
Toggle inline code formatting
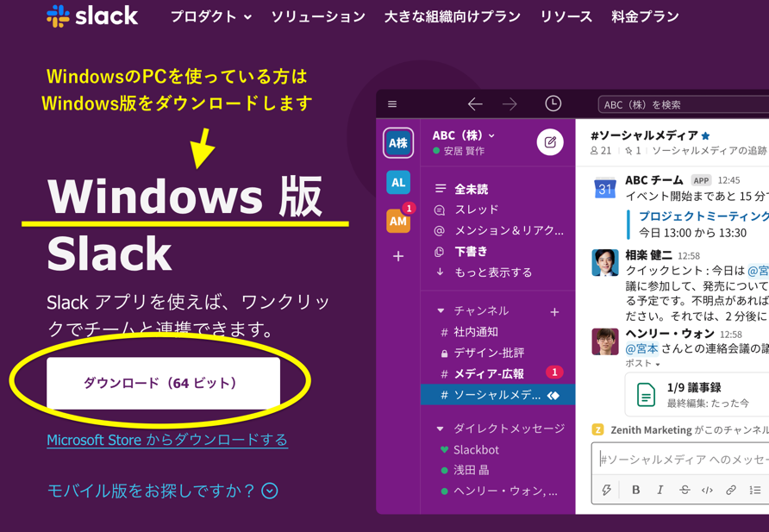(707, 490)
